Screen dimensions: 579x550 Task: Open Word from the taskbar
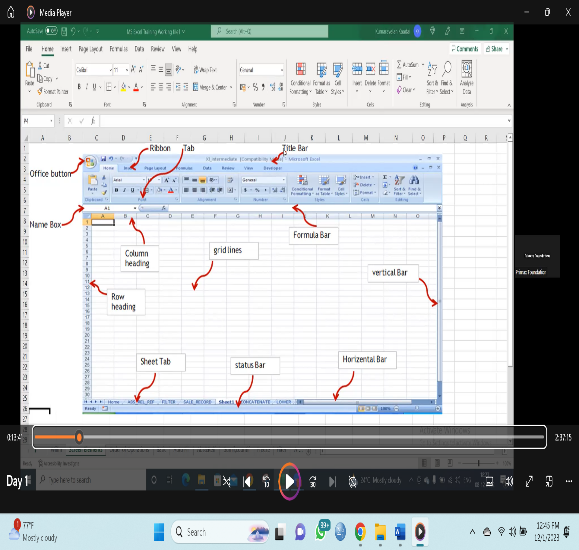[400, 532]
